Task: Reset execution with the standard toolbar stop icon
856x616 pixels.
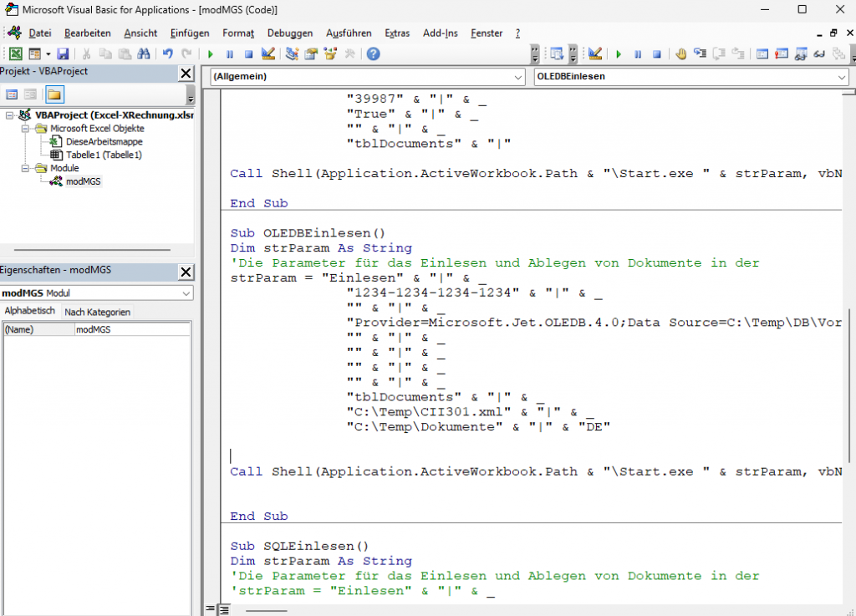Action: [x=248, y=53]
